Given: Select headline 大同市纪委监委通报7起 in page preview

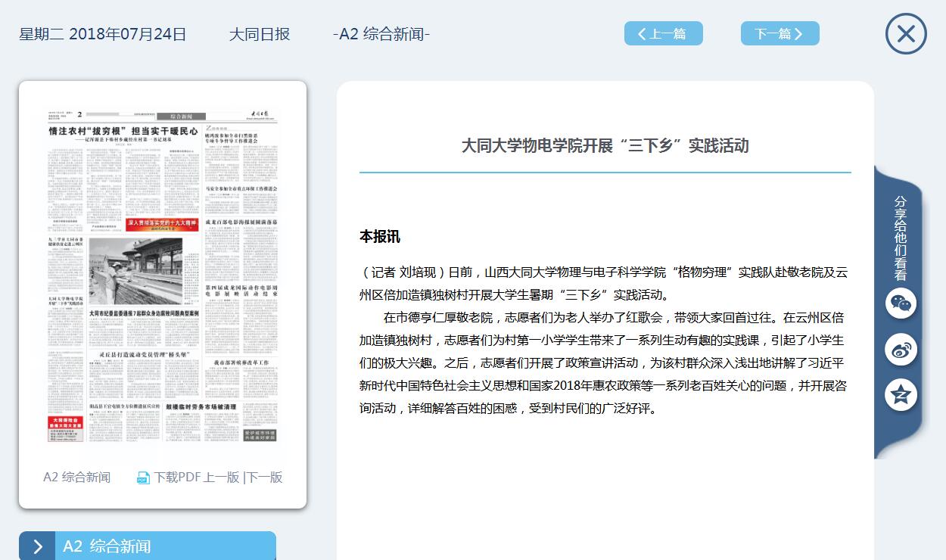Looking at the screenshot, I should coord(144,313).
